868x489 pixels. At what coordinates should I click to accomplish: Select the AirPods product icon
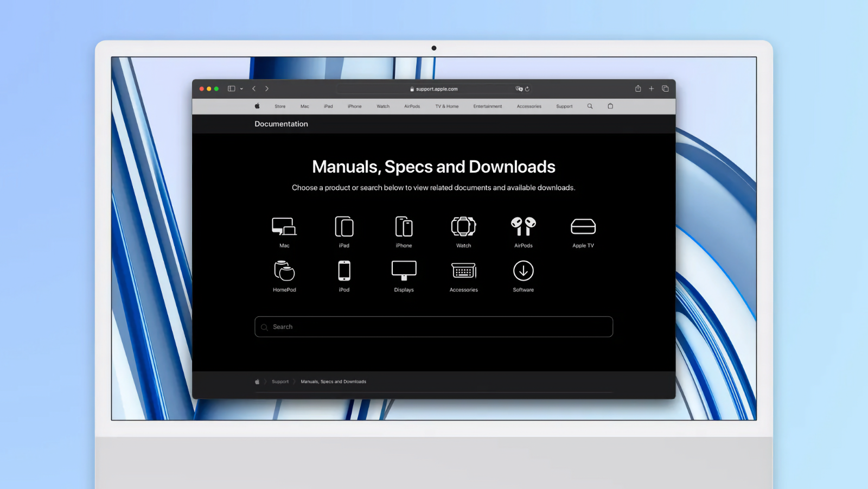coord(523,226)
